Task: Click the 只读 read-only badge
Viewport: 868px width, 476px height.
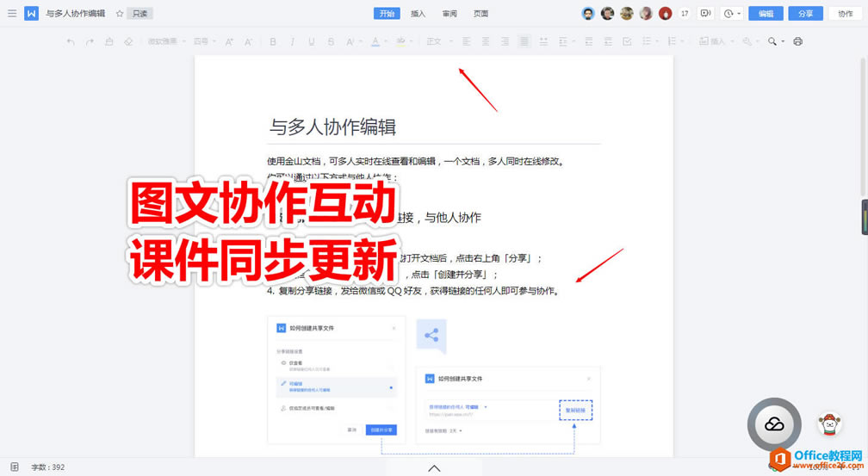Action: [x=140, y=13]
